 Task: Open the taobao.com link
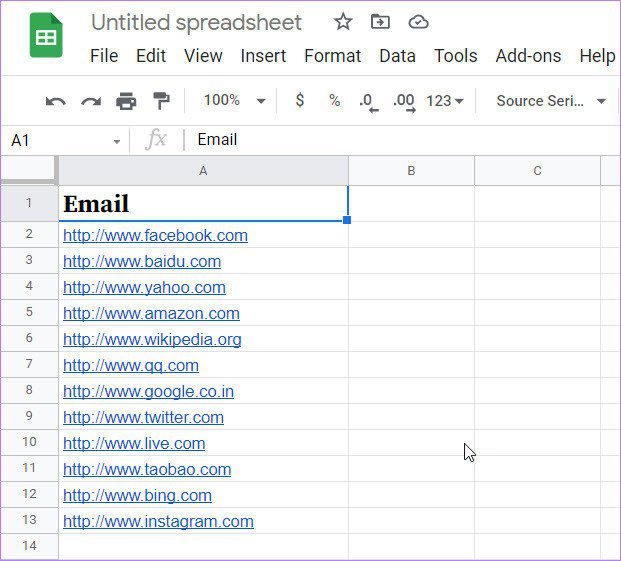[147, 470]
